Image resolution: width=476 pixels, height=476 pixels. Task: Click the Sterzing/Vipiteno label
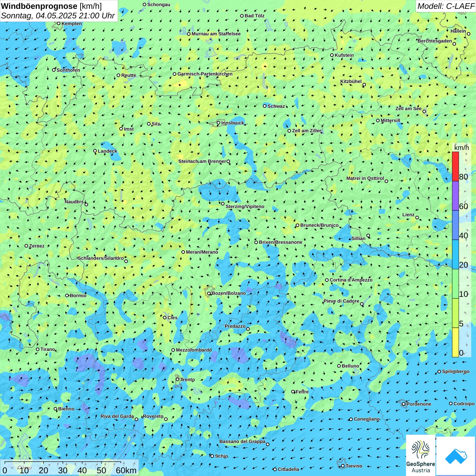(245, 206)
